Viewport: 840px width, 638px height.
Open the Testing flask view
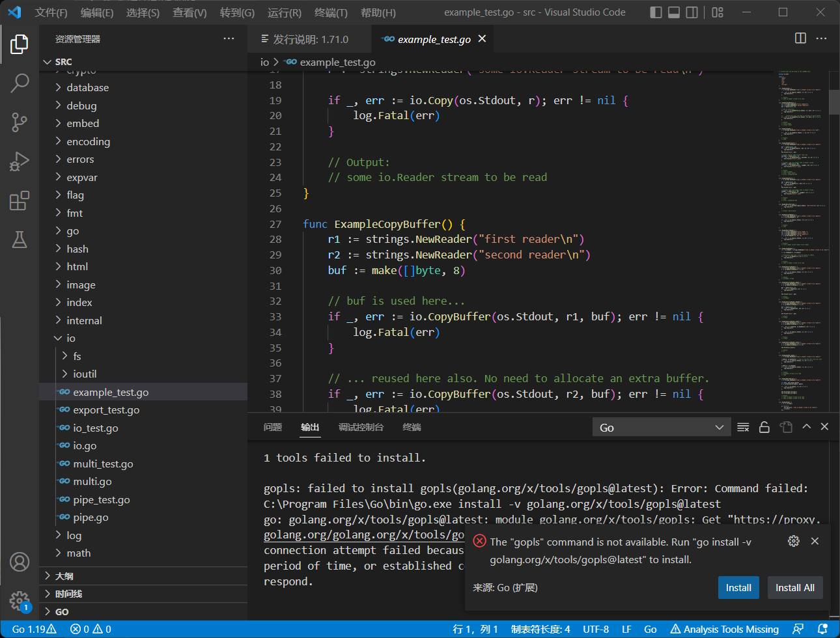point(20,240)
